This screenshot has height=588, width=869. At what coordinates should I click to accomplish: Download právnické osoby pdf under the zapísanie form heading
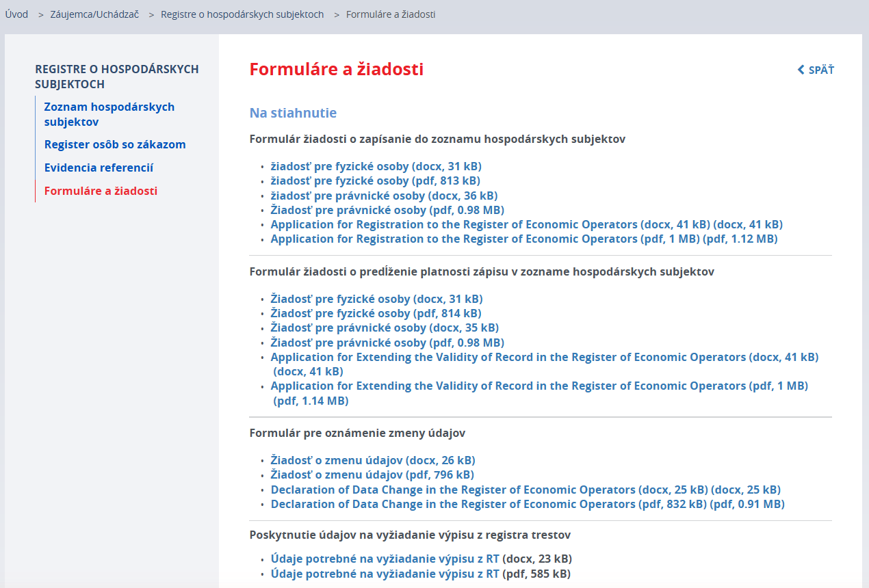pyautogui.click(x=387, y=210)
